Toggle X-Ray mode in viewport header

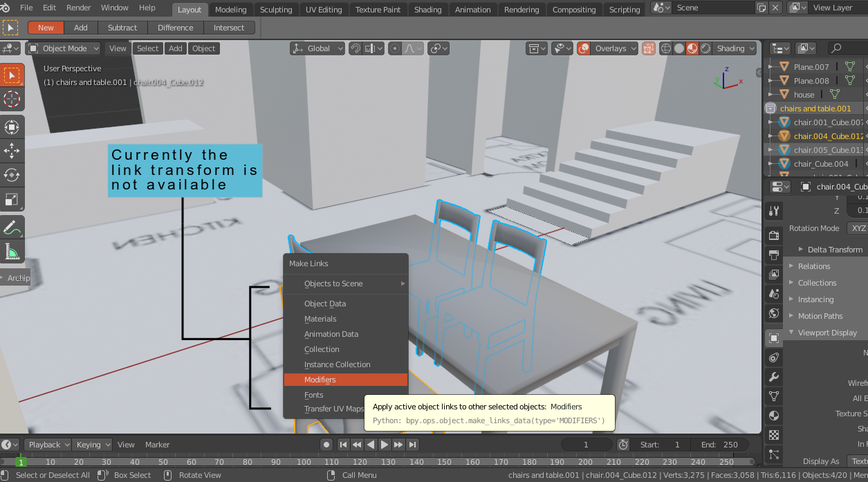pyautogui.click(x=649, y=48)
